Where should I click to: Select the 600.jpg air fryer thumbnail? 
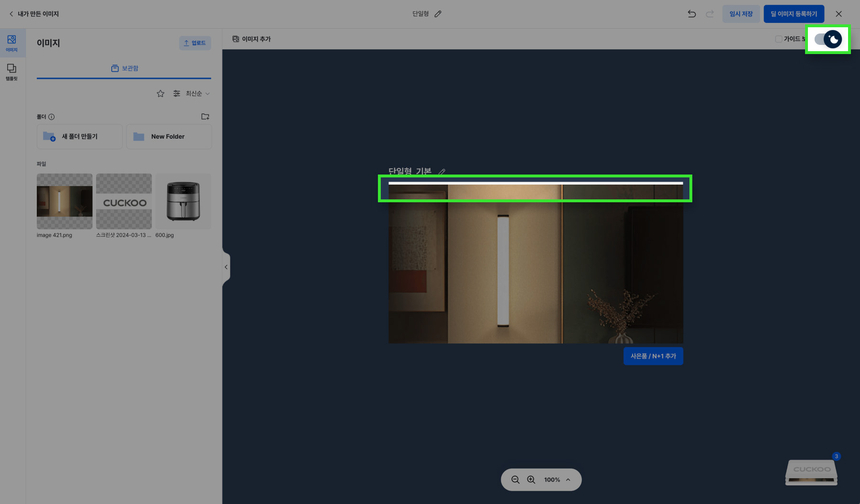click(183, 202)
